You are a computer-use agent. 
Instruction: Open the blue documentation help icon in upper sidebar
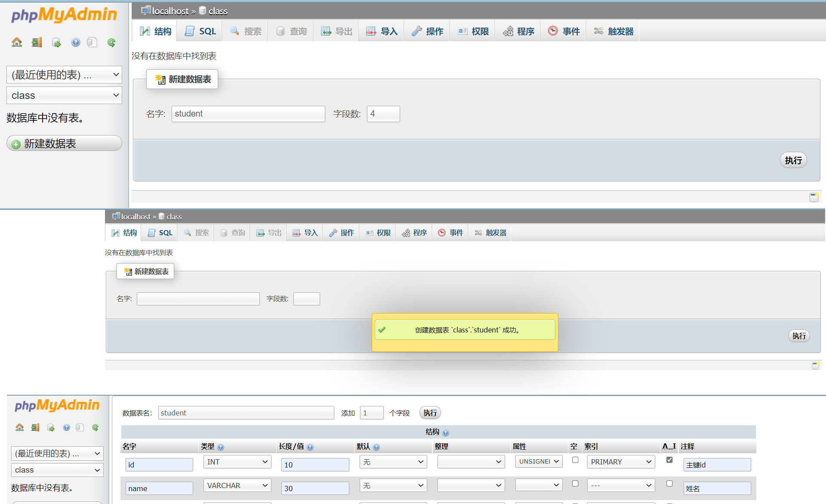[76, 42]
